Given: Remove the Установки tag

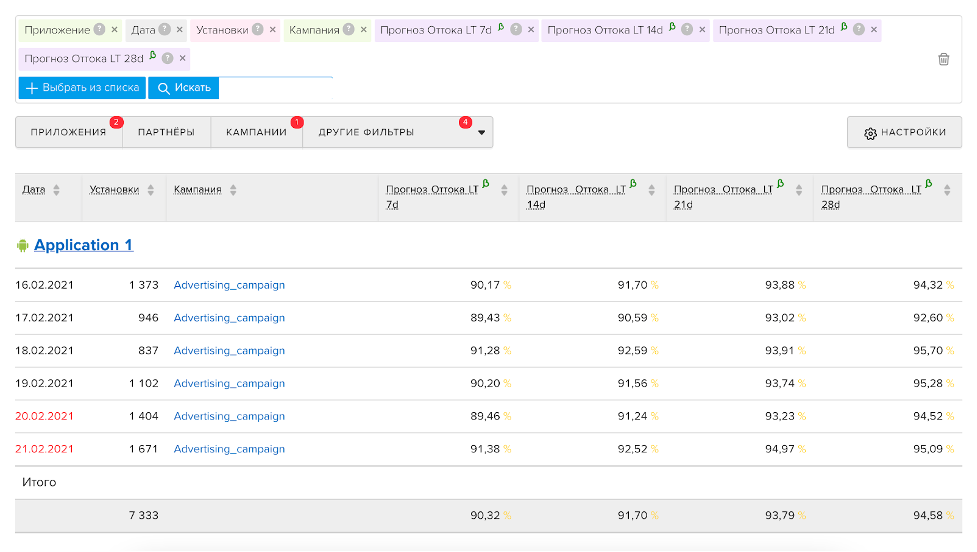Looking at the screenshot, I should pyautogui.click(x=272, y=29).
